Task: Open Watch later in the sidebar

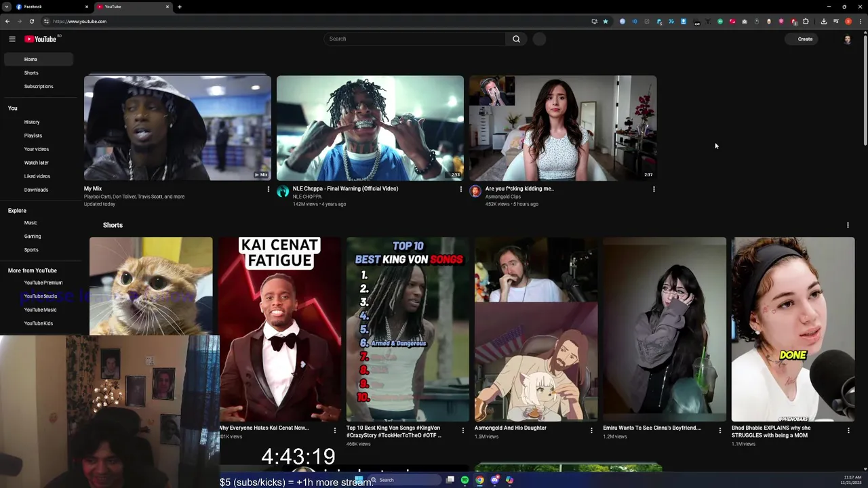Action: [x=38, y=163]
